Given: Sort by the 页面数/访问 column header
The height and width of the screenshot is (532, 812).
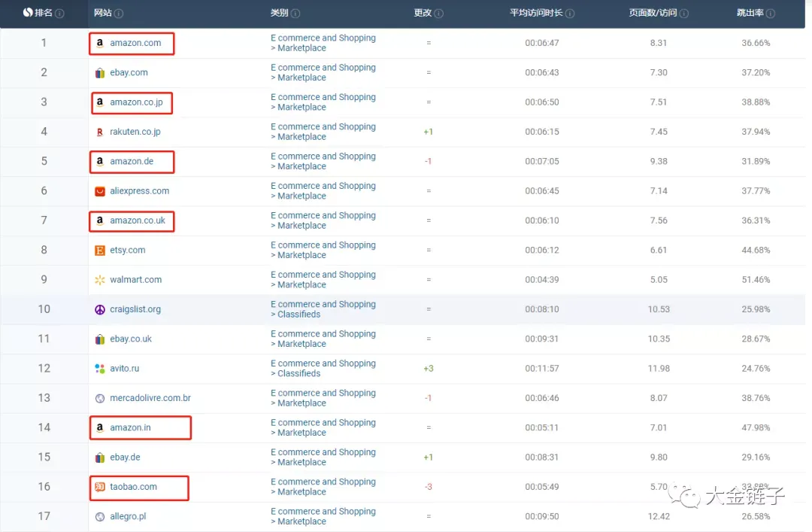Looking at the screenshot, I should pos(653,13).
